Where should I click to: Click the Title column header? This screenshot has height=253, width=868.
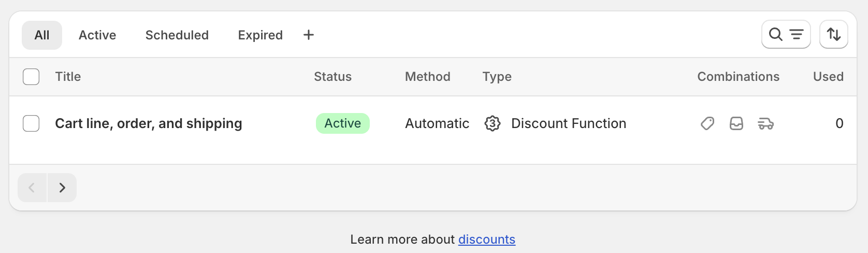point(68,77)
